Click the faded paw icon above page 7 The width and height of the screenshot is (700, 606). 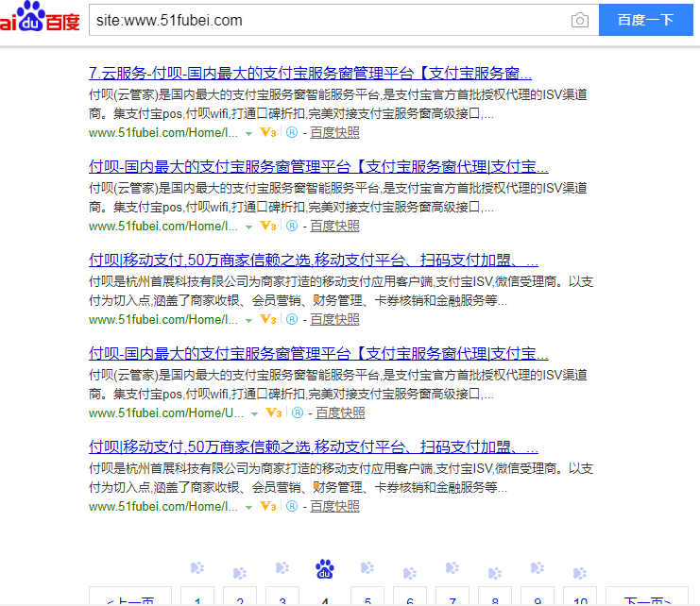tap(452, 567)
